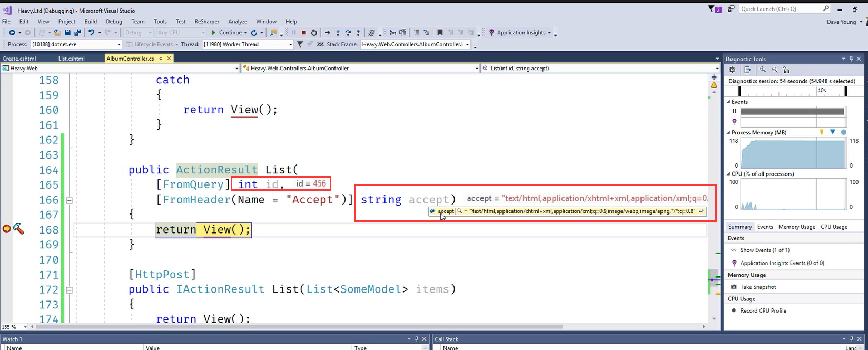Click the red Stop Debugging square
Viewport: 868px width, 350px height.
point(304,33)
